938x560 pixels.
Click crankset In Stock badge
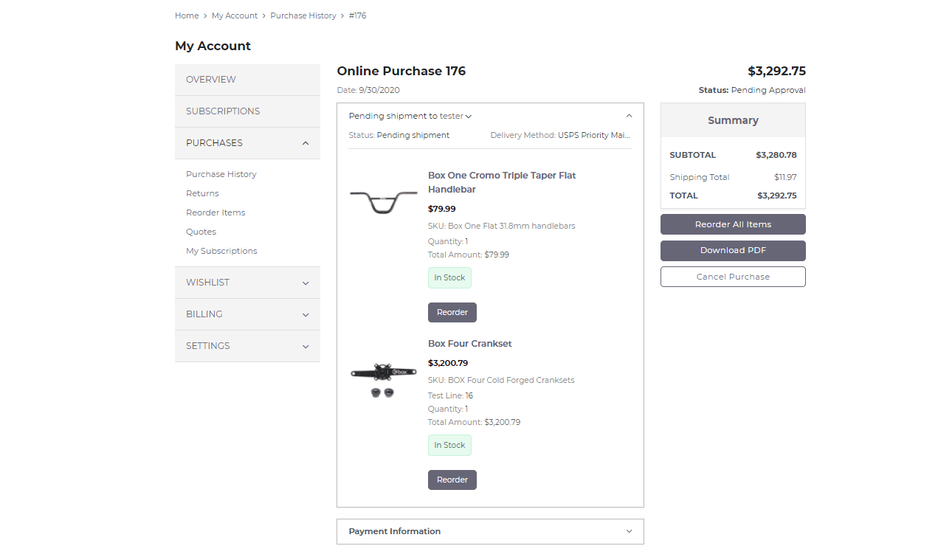click(x=449, y=446)
